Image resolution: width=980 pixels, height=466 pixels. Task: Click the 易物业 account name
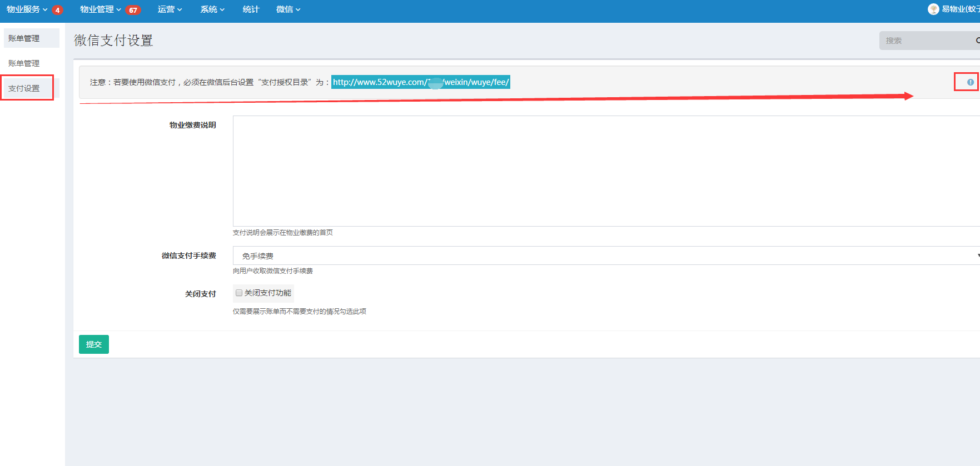click(960, 9)
